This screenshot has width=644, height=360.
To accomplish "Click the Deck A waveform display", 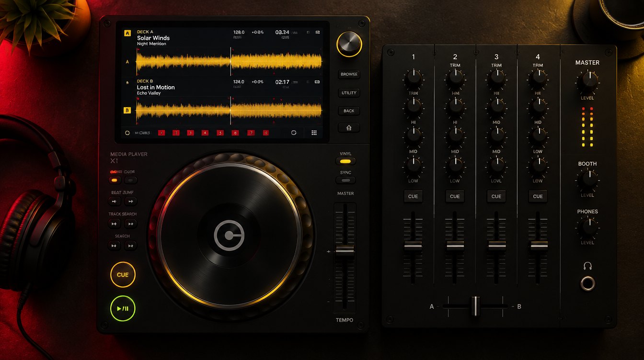I will 229,62.
